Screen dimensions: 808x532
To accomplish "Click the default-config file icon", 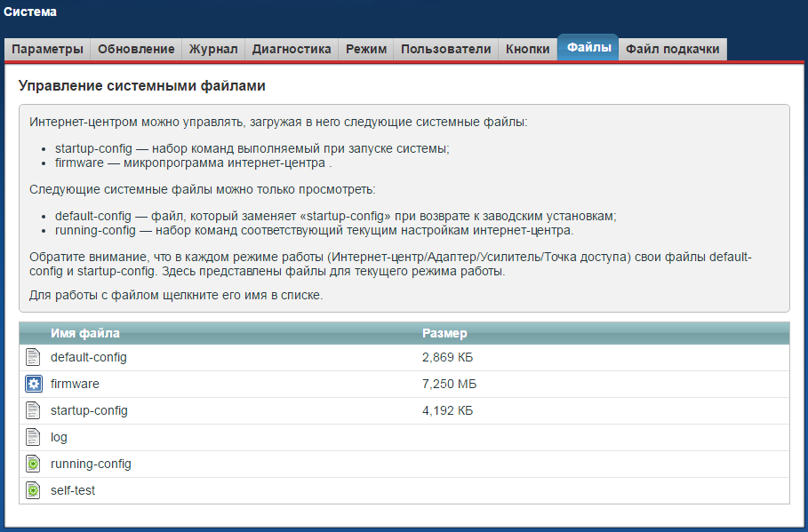I will click(x=34, y=357).
